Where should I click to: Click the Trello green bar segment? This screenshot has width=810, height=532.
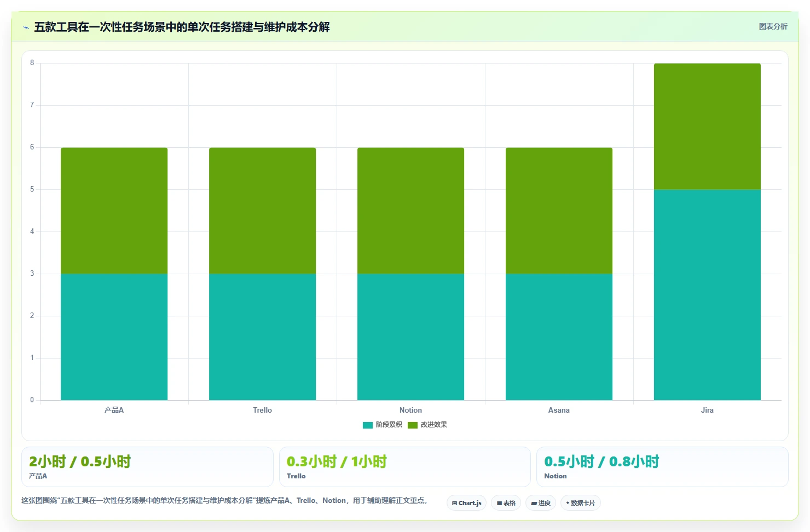[x=262, y=211]
